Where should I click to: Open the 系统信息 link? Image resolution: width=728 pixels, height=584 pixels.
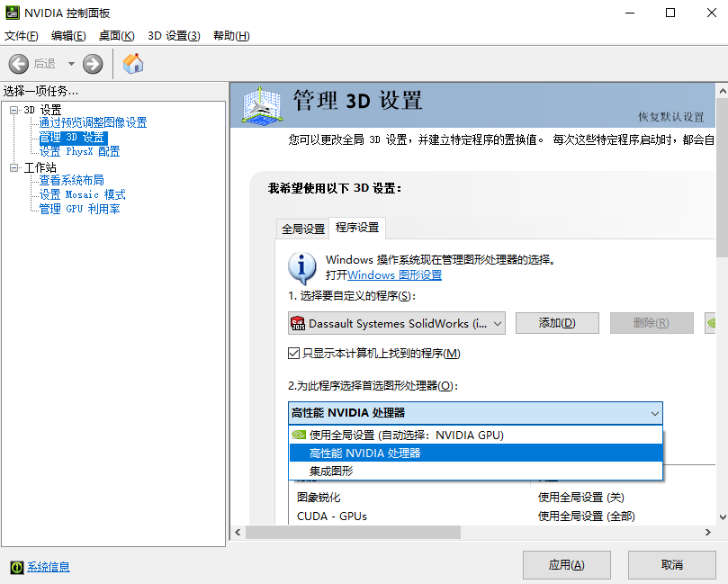[x=49, y=567]
